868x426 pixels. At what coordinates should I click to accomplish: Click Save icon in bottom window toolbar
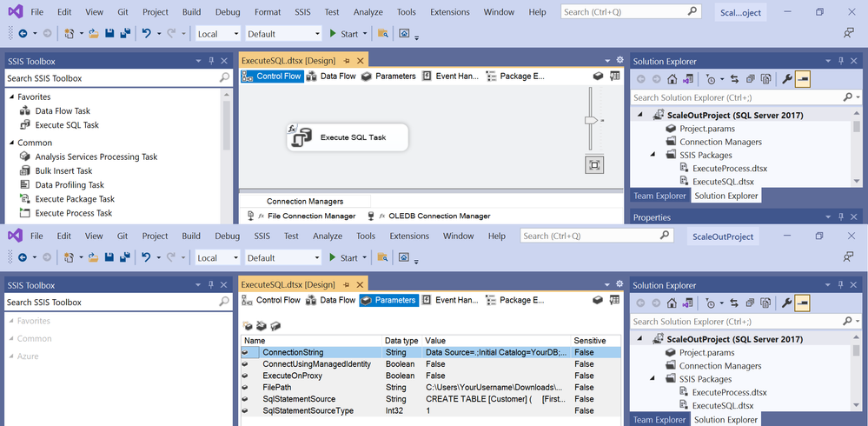[109, 257]
